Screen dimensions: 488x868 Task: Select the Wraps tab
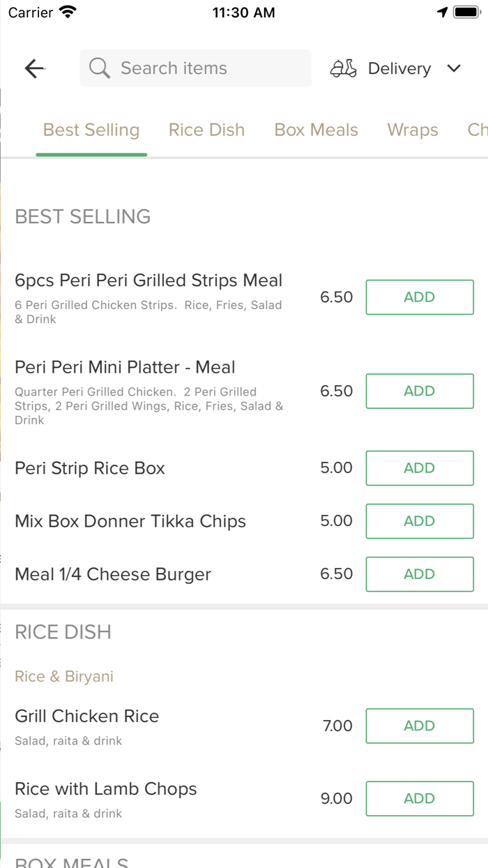(413, 130)
